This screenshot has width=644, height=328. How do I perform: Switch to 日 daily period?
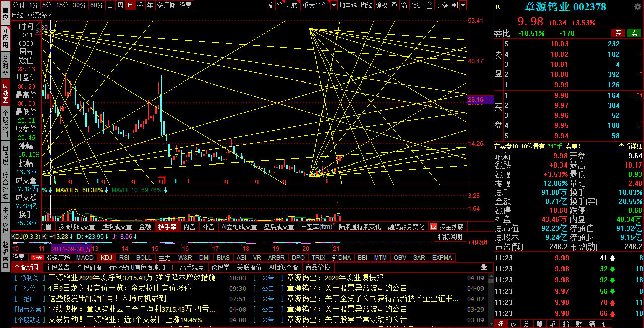[x=110, y=5]
